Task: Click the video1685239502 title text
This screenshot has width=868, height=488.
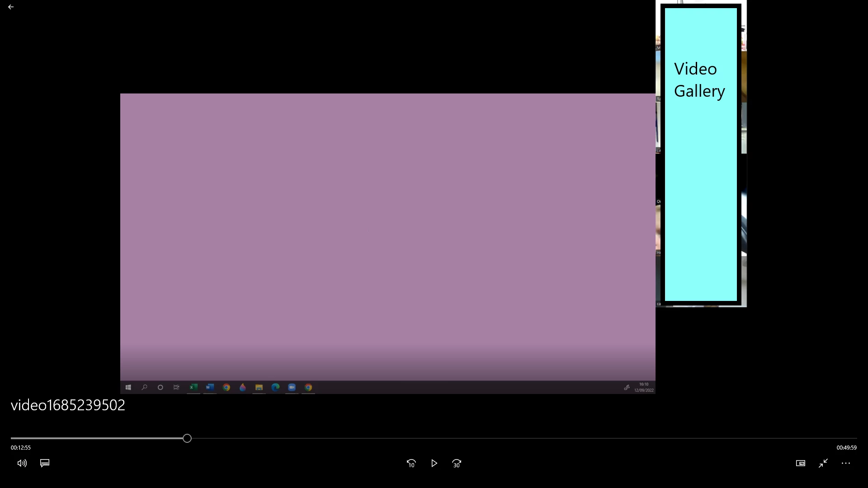Action: [68, 405]
